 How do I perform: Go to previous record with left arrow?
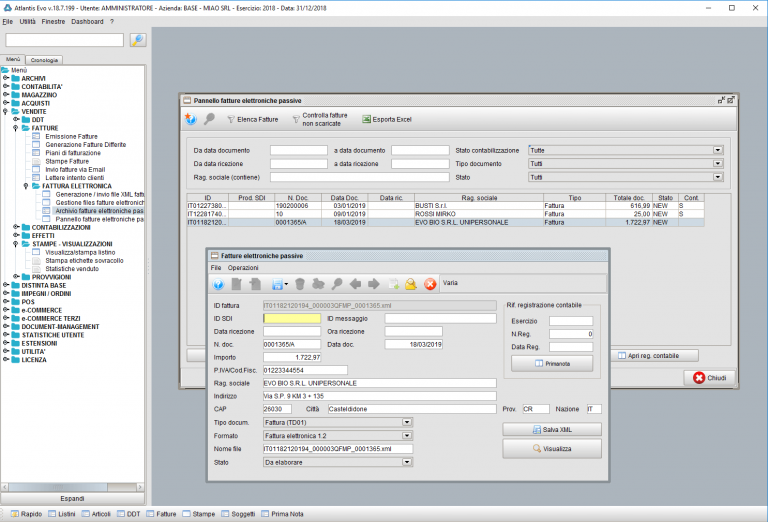[356, 284]
